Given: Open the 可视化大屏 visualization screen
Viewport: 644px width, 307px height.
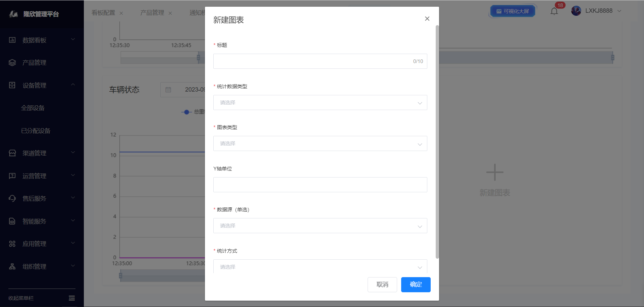Looking at the screenshot, I should point(513,11).
